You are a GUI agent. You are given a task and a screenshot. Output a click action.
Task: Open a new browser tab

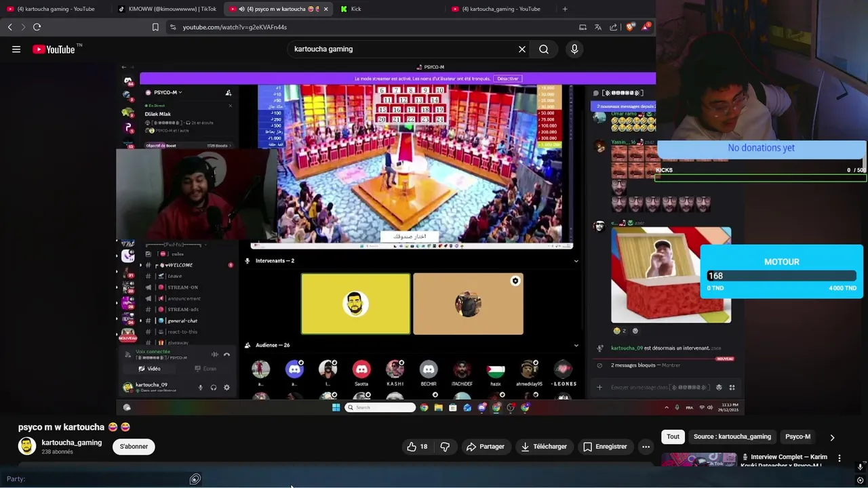[565, 9]
